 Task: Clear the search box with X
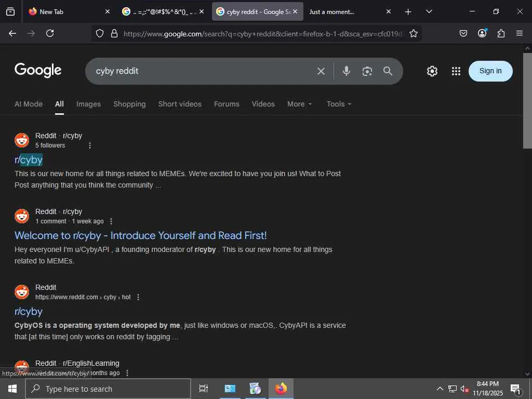pyautogui.click(x=321, y=71)
